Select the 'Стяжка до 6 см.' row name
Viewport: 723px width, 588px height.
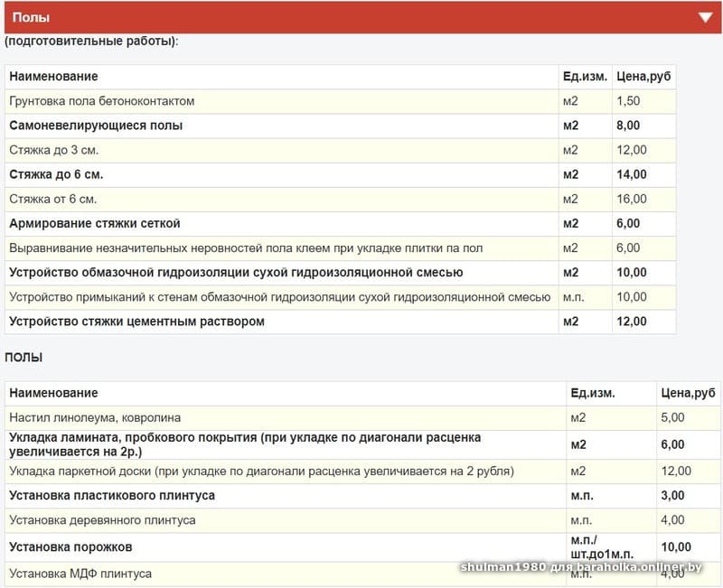[x=56, y=174]
